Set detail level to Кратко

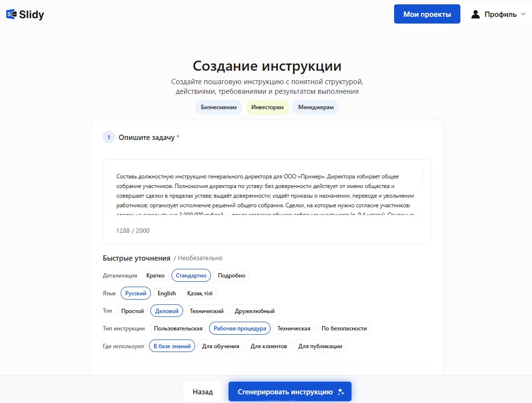click(x=155, y=276)
